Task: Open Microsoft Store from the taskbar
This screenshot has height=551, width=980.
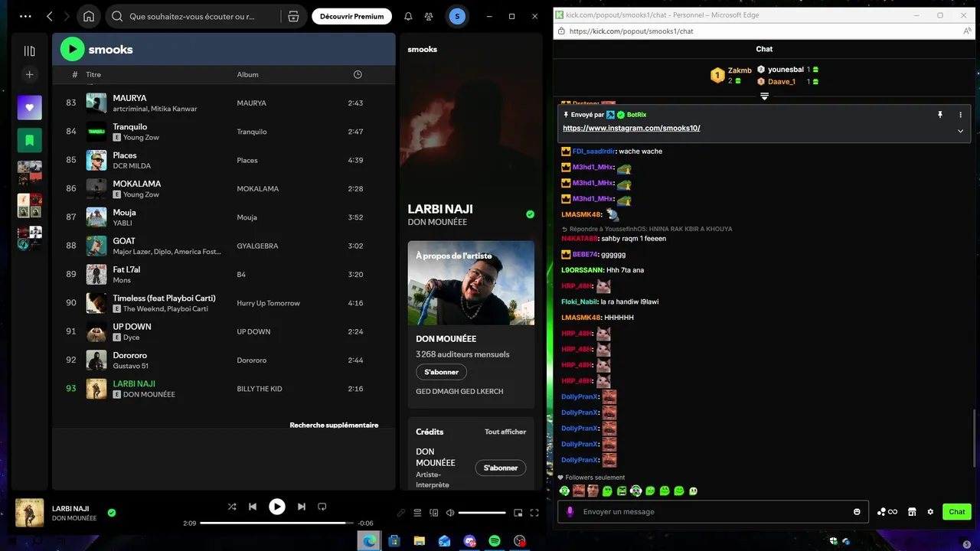Action: tap(394, 540)
